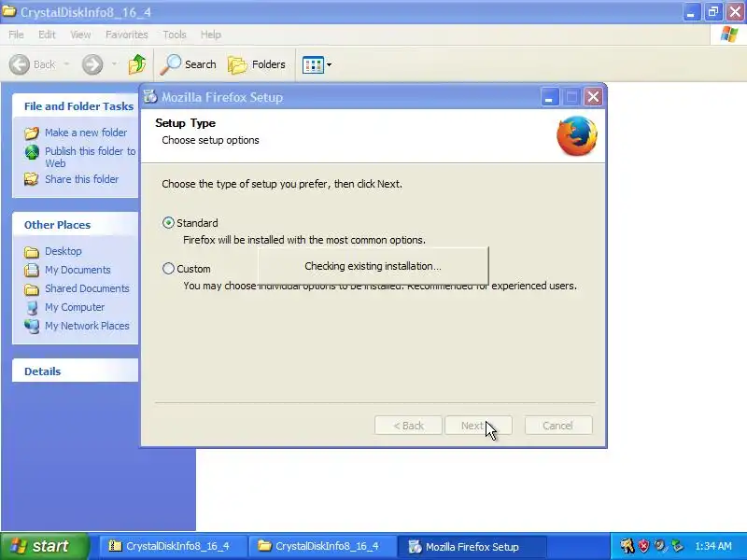Click the Back button in Firefox Setup

408,426
